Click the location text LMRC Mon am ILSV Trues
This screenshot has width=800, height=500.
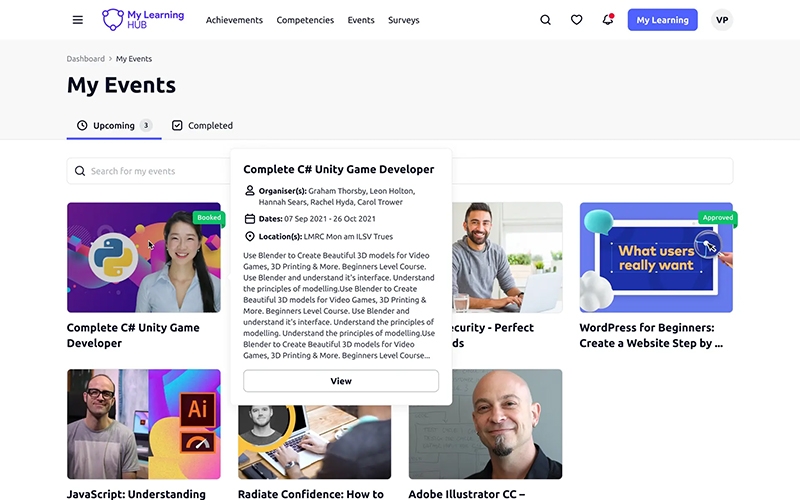coord(348,237)
